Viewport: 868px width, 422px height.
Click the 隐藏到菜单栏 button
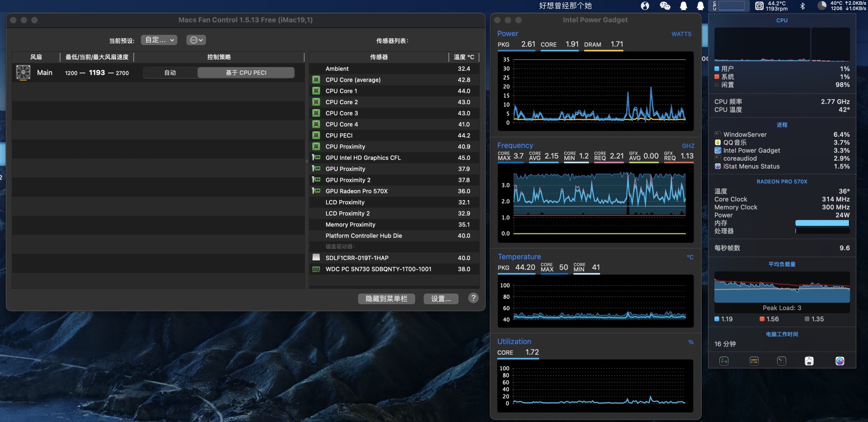tap(386, 299)
